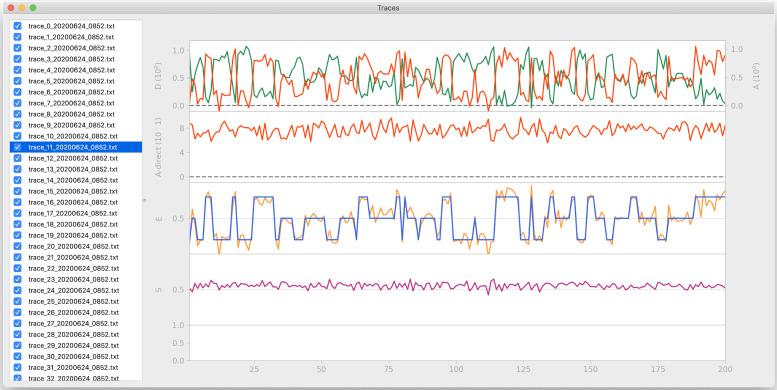Select trace_29_20200624_0852.txt list item
Screen dimensions: 777x390
73,345
